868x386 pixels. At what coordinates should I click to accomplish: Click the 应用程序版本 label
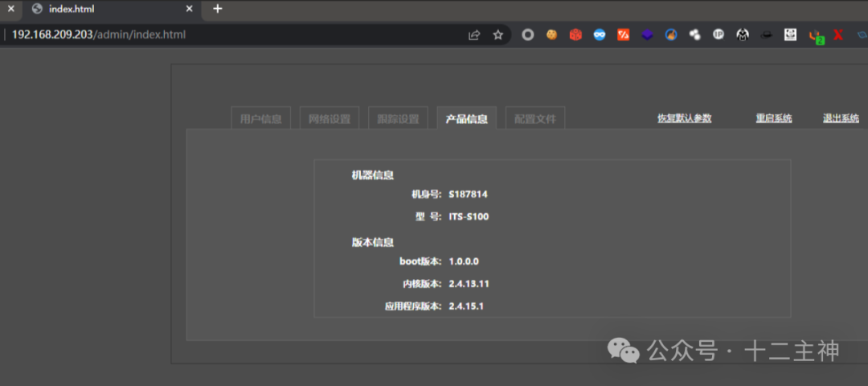[413, 306]
